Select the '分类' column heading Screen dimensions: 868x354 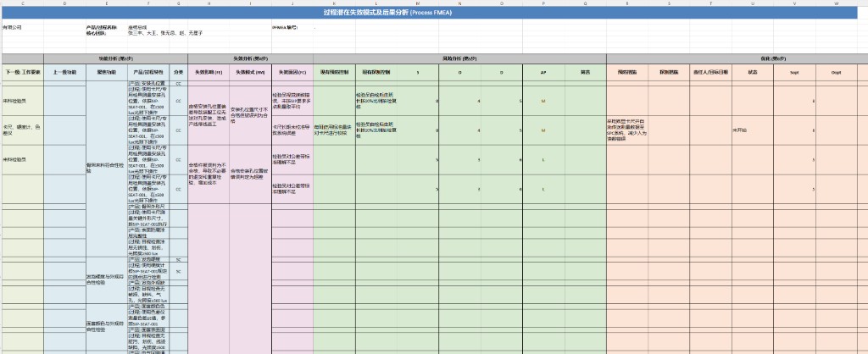(x=178, y=73)
